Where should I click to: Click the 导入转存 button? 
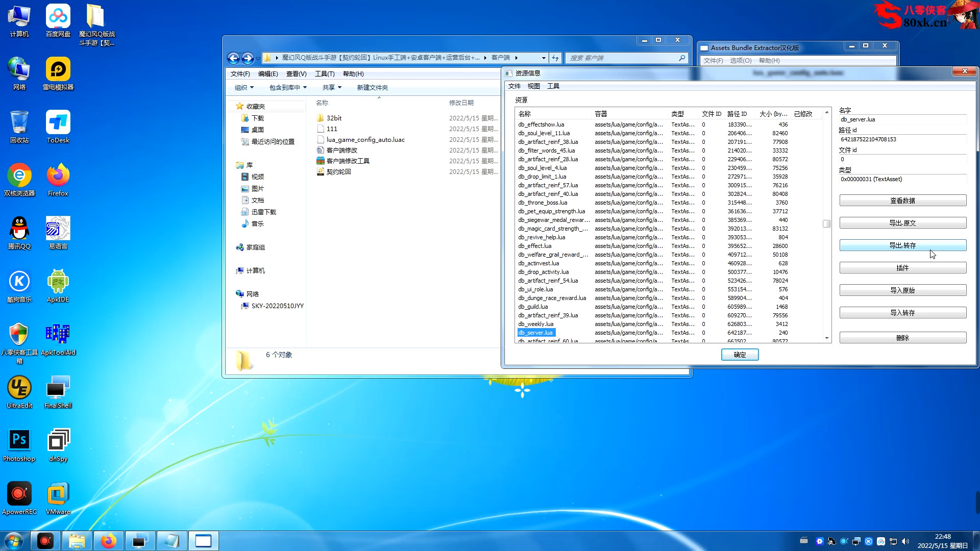[902, 313]
